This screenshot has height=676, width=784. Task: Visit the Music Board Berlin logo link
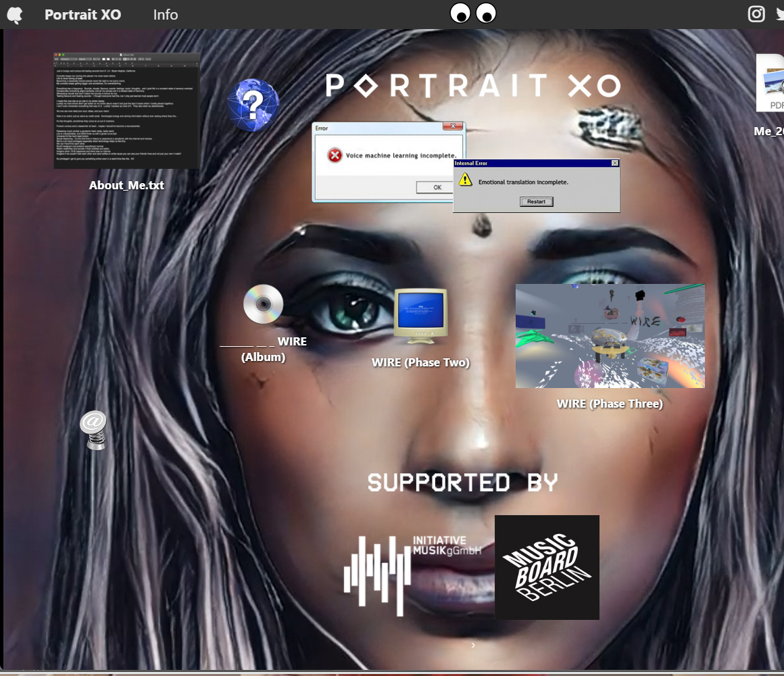tap(547, 567)
